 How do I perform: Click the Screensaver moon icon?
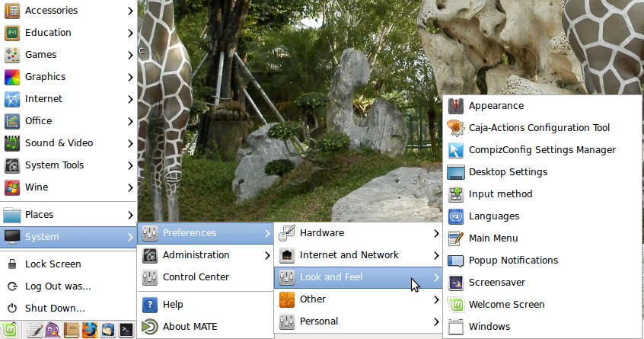point(455,283)
